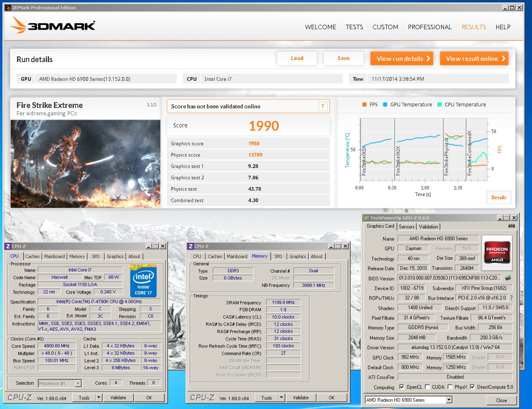Open the RESULTS section in 3DMark

pos(474,27)
